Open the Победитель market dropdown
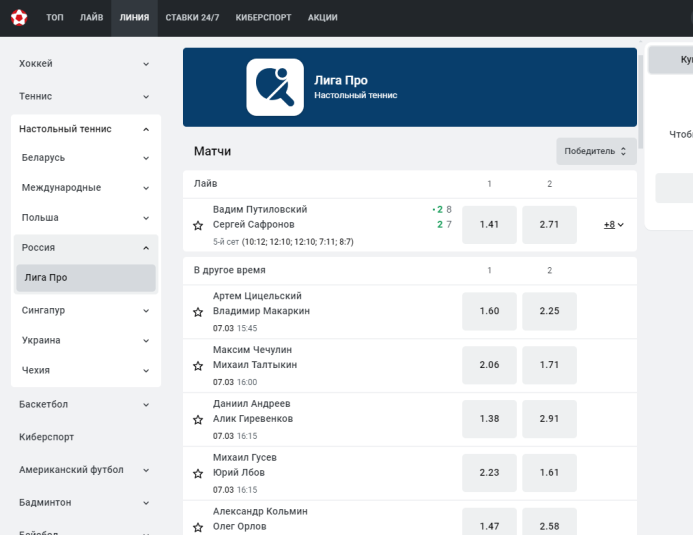The height and width of the screenshot is (535, 693). click(x=596, y=151)
